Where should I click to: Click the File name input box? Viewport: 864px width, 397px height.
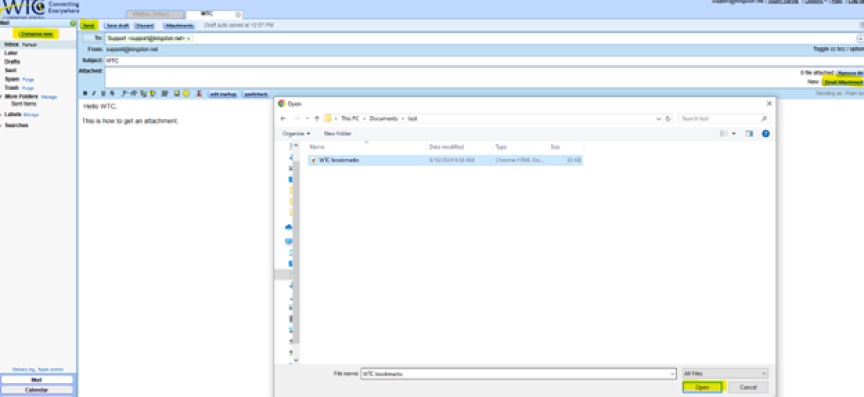[x=518, y=374]
